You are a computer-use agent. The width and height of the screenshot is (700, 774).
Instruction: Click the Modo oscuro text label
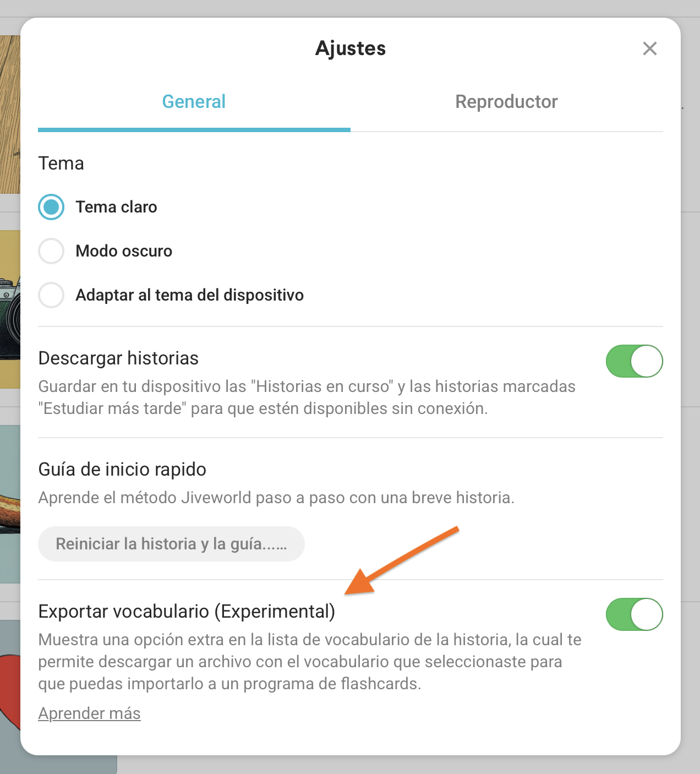[x=124, y=251]
